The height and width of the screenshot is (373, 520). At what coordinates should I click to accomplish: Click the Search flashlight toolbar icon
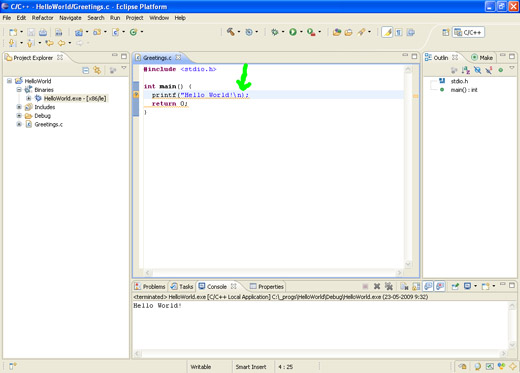point(361,32)
